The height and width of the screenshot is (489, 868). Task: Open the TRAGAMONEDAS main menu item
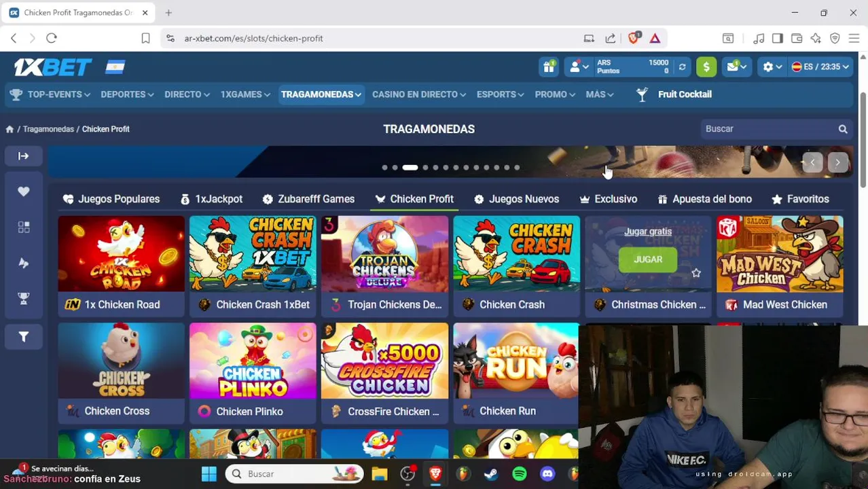click(x=321, y=94)
